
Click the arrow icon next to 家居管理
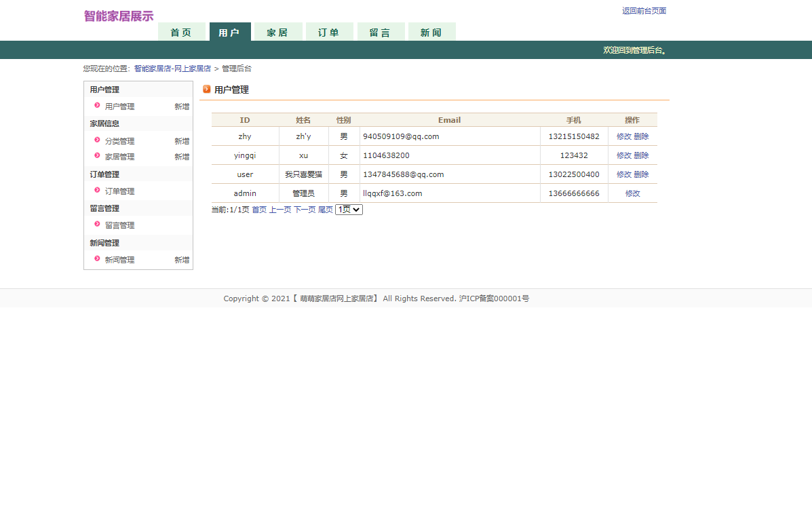coord(98,157)
